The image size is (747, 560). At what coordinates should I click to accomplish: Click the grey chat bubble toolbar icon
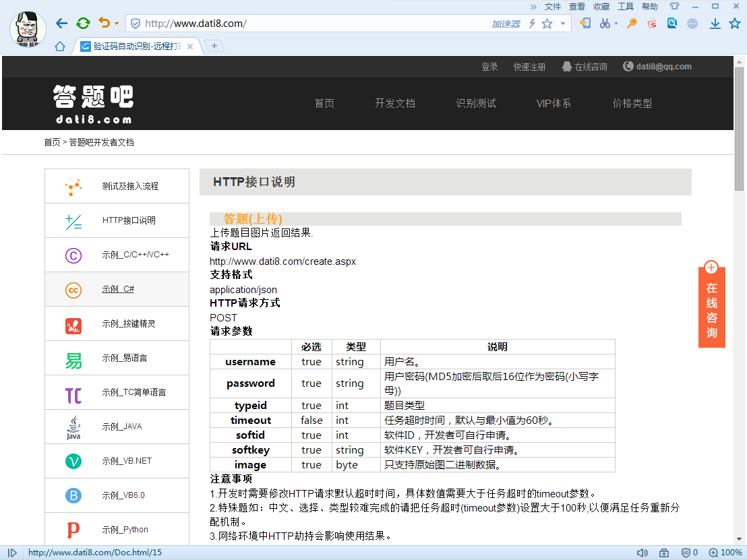coord(692,24)
